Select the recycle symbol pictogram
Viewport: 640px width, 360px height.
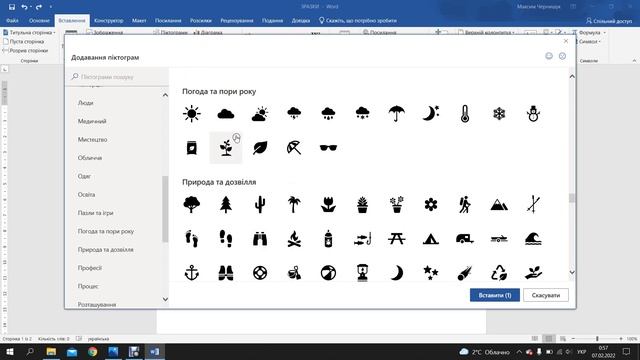pos(499,273)
